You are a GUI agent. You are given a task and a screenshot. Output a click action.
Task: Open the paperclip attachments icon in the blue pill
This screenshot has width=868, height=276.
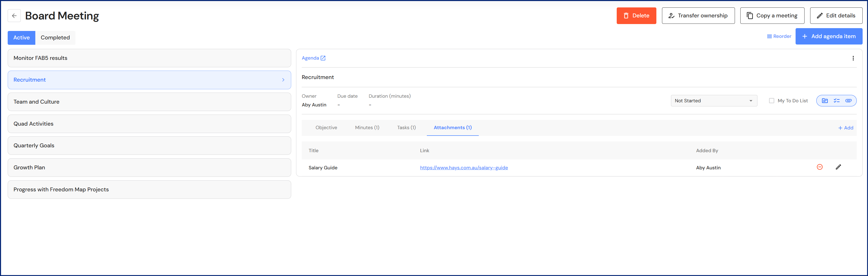coord(849,101)
